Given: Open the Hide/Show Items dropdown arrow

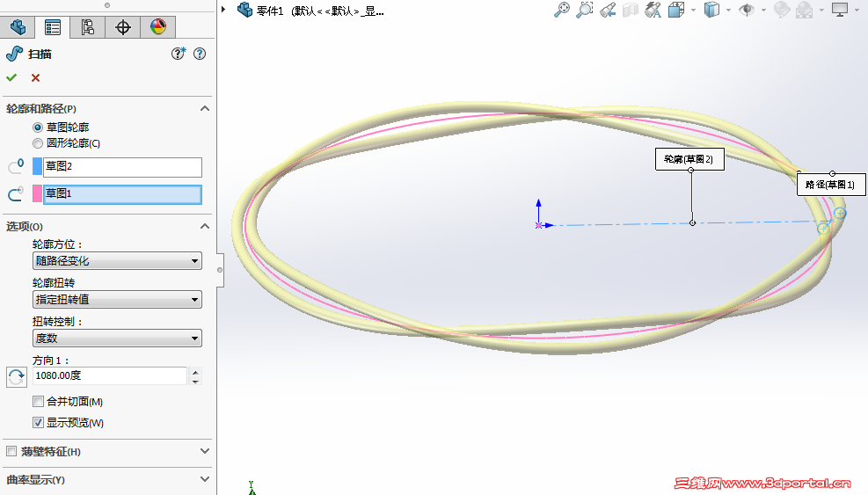Looking at the screenshot, I should coord(764,10).
